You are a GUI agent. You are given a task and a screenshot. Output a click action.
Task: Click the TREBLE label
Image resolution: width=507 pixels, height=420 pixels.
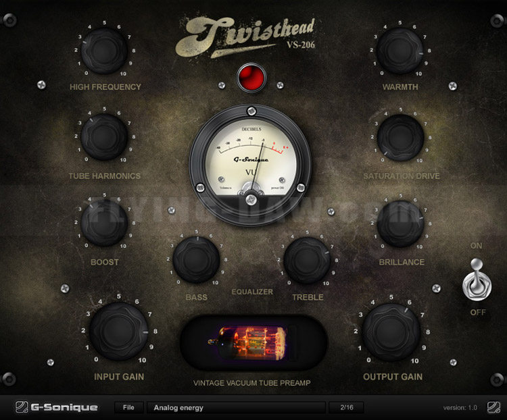[308, 297]
